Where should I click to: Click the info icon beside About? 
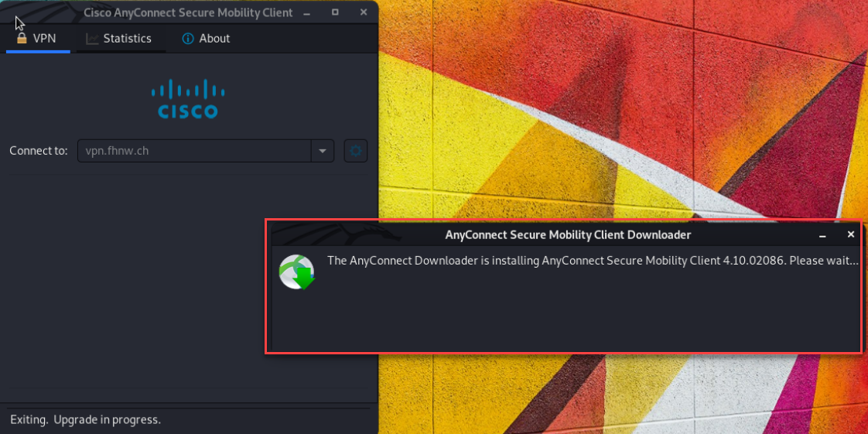pyautogui.click(x=188, y=39)
